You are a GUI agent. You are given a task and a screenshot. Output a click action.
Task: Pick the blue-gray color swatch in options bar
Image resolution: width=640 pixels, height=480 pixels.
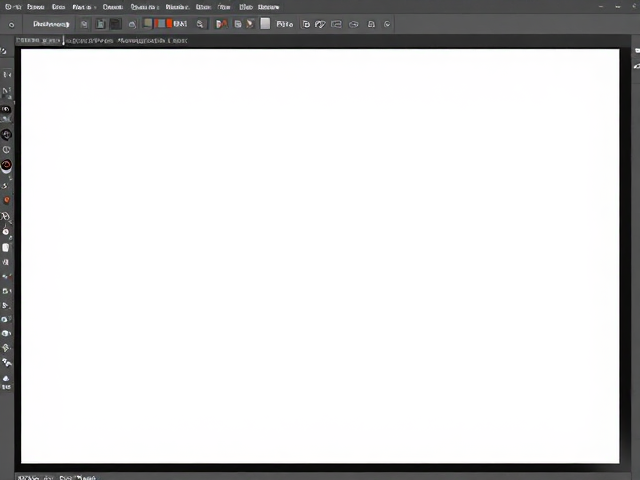pyautogui.click(x=161, y=24)
